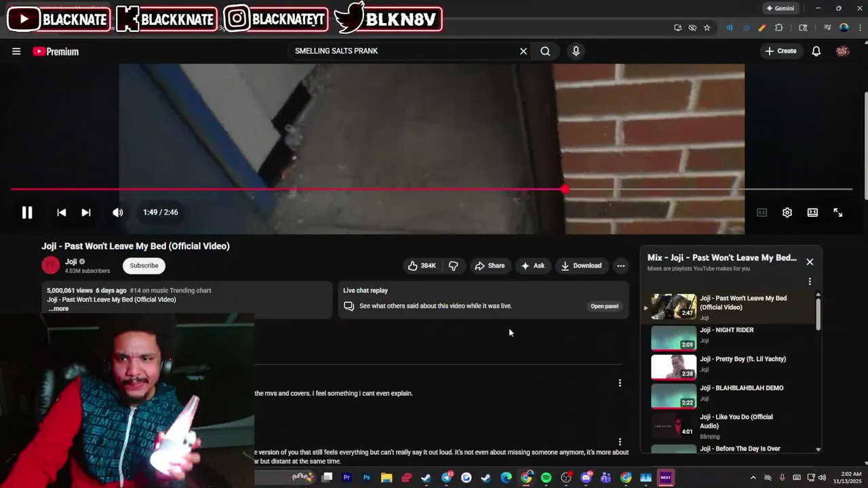Skip to the next video

86,213
